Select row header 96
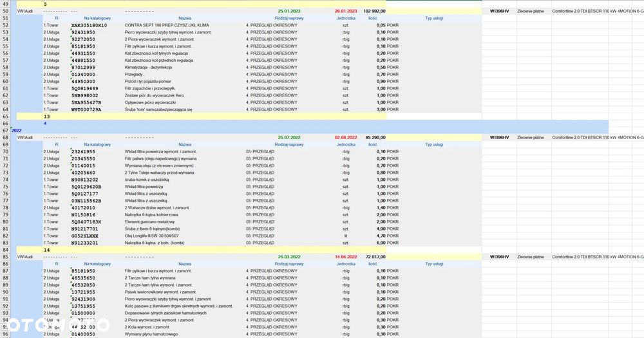 5,334
